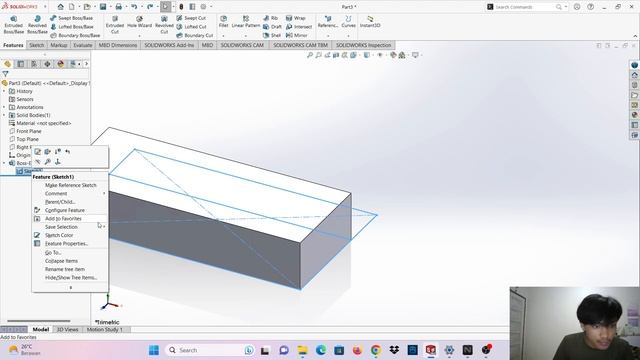The height and width of the screenshot is (360, 640).
Task: Choose Add to Favorites menu entry
Action: (x=63, y=219)
